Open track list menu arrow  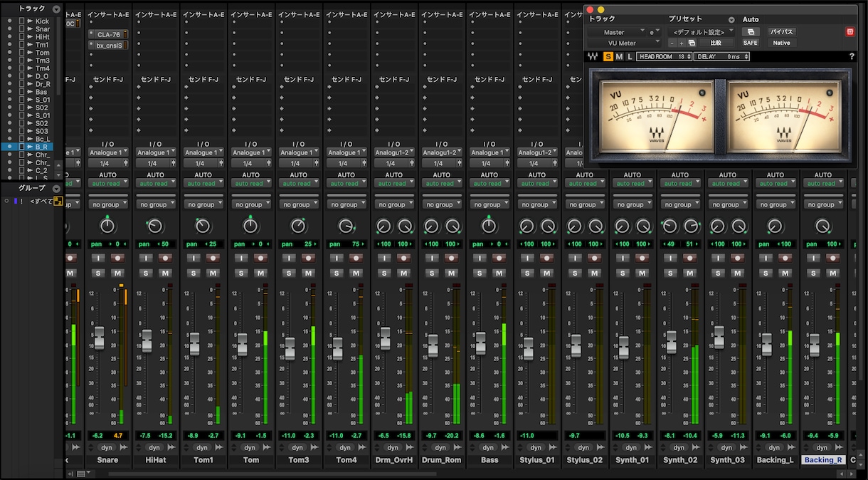(56, 9)
